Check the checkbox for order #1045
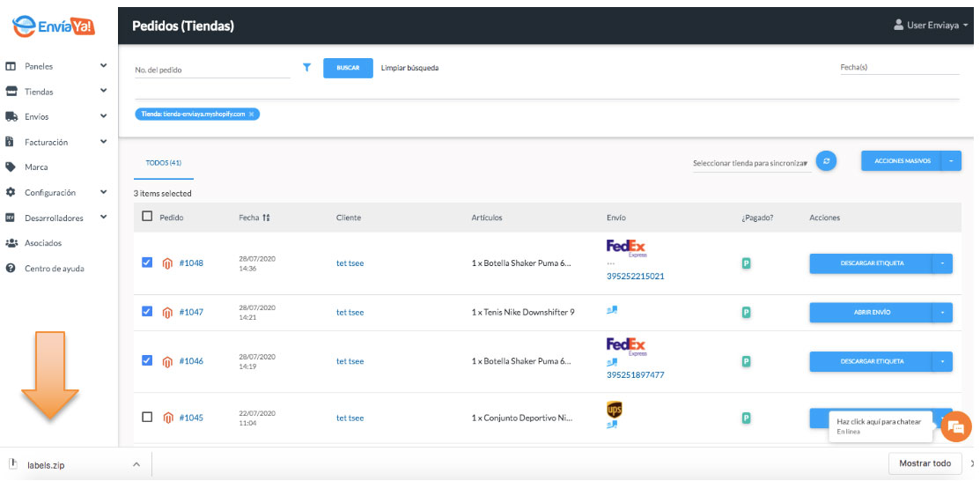 [x=147, y=418]
